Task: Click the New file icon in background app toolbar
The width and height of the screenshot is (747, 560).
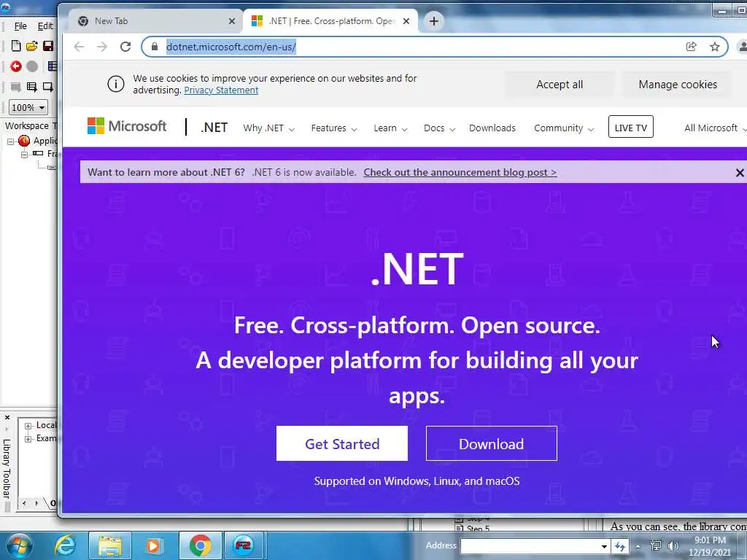Action: click(16, 46)
